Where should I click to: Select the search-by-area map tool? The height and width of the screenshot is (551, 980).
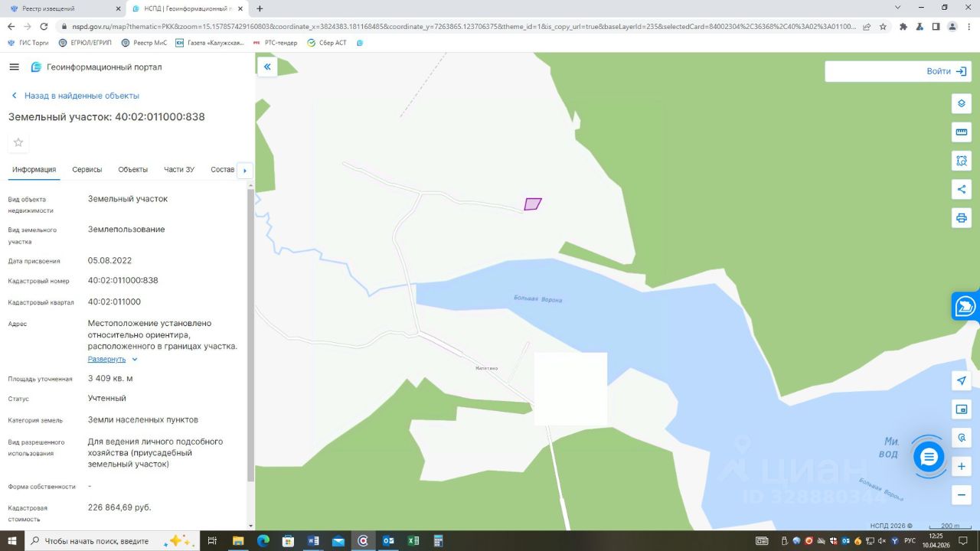pos(962,161)
